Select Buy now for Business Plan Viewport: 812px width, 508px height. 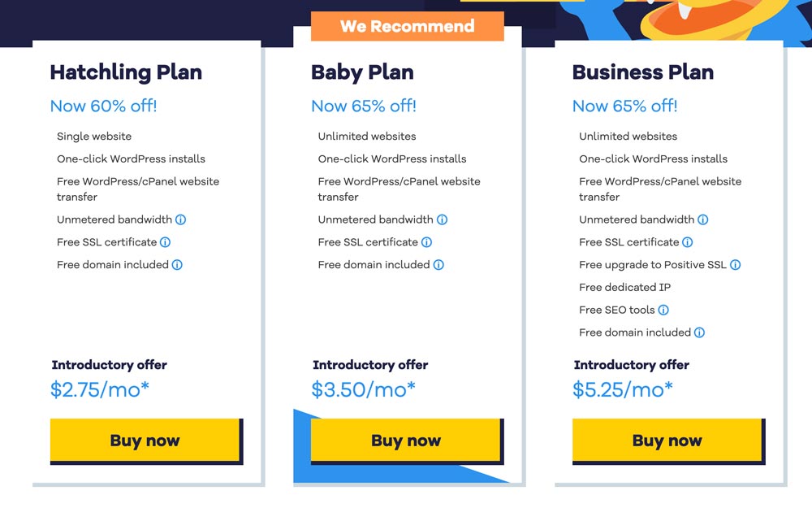click(x=667, y=440)
